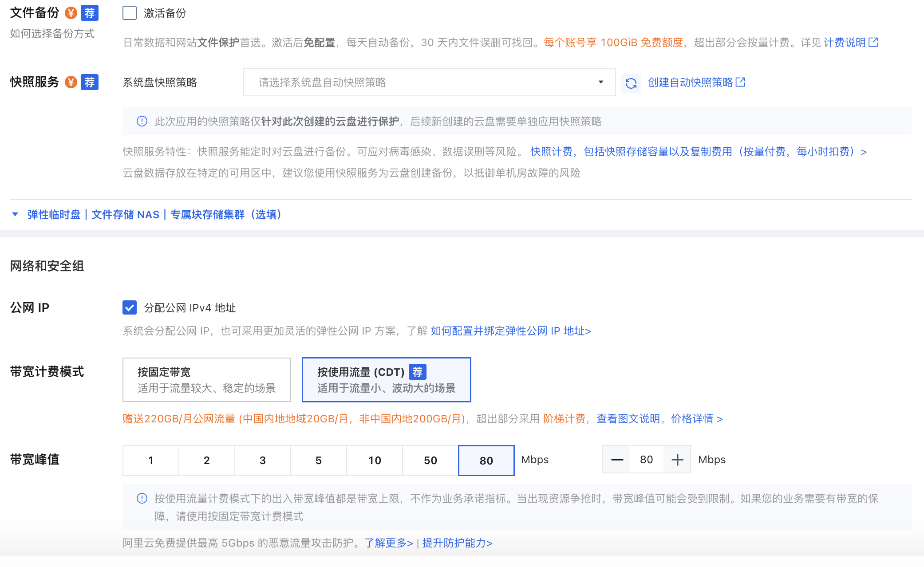Open the 系统盘快照策略 dropdown

[429, 82]
